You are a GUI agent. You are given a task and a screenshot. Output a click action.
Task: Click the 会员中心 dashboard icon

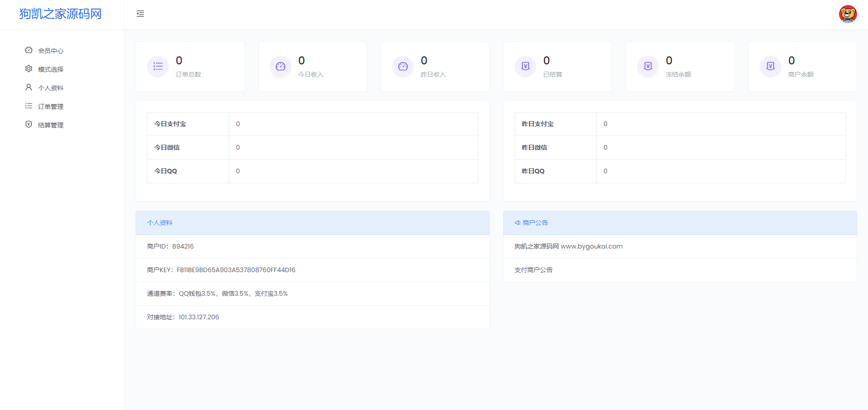click(x=29, y=50)
